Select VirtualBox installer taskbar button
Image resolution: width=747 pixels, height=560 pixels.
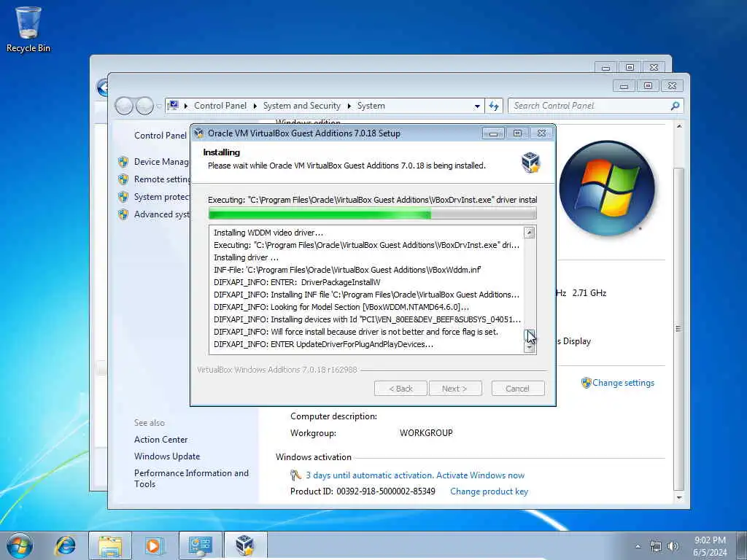pos(245,545)
